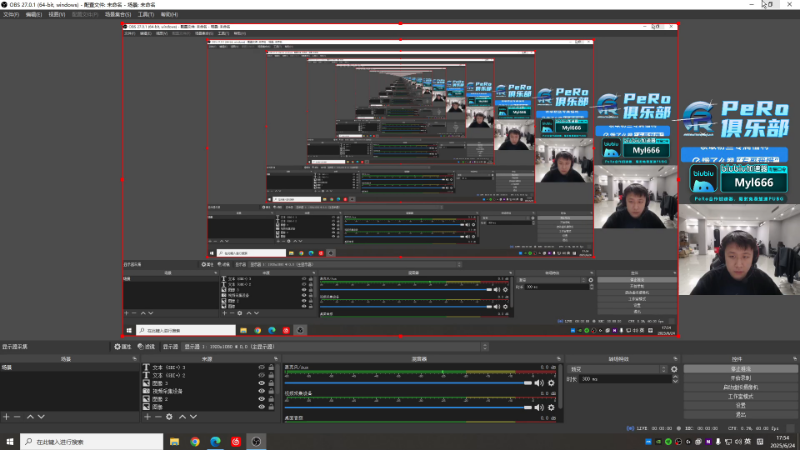Screen dimensions: 800x450
Task: Remove the selected scene with the minus button
Action: point(17,417)
